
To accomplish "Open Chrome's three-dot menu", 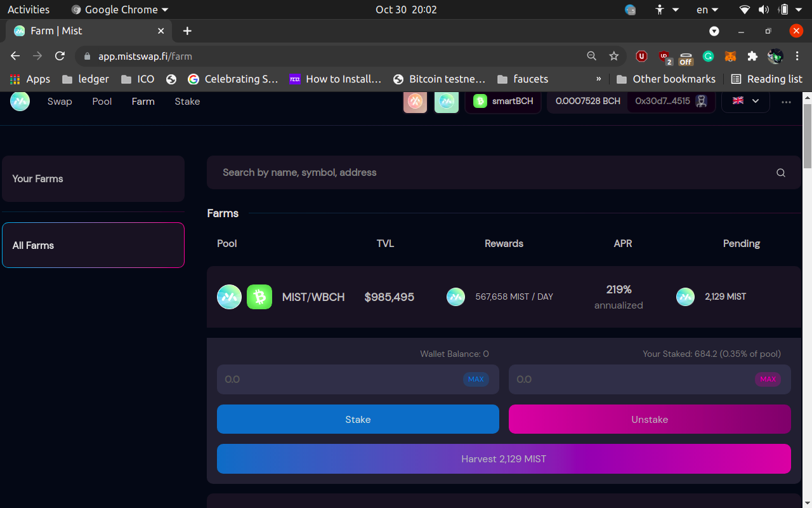I will coord(797,56).
